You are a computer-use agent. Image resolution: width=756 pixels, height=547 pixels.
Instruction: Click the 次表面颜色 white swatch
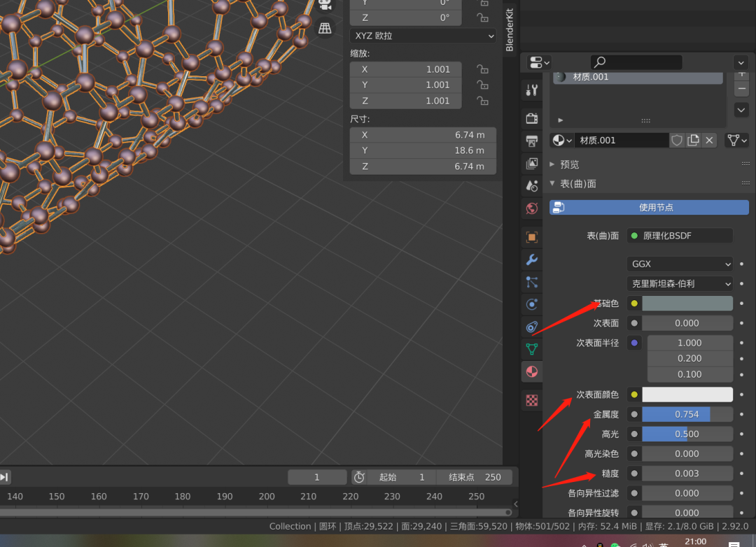[687, 395]
